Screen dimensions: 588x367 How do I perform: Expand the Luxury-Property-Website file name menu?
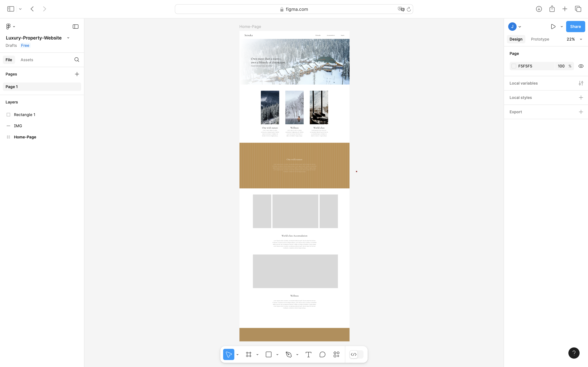68,38
